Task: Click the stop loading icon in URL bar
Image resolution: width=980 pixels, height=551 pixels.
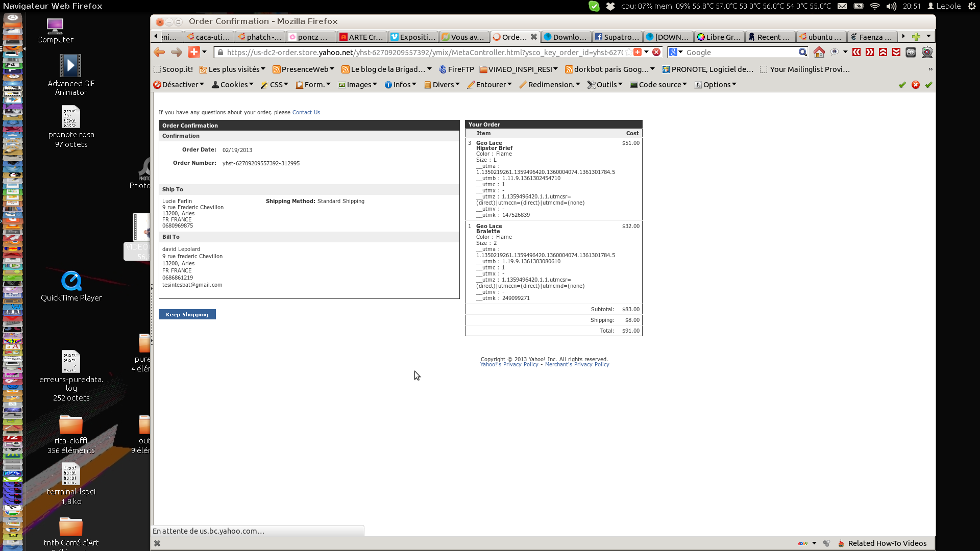Action: pyautogui.click(x=656, y=52)
